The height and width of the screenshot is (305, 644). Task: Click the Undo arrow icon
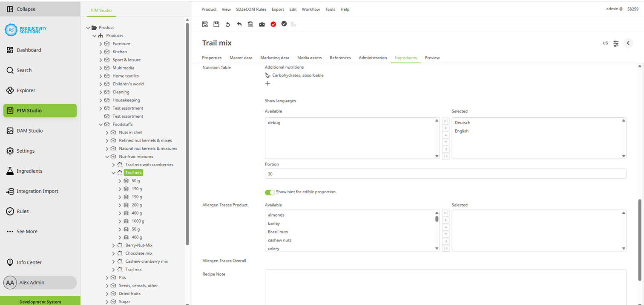pos(239,24)
